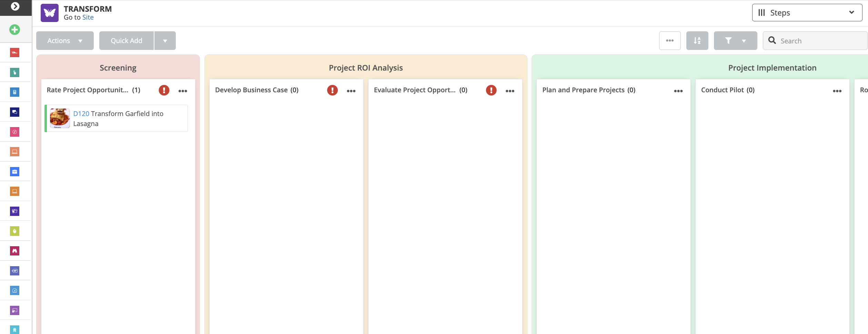
Task: Click the Project ROI Analysis stage header
Action: [x=366, y=68]
